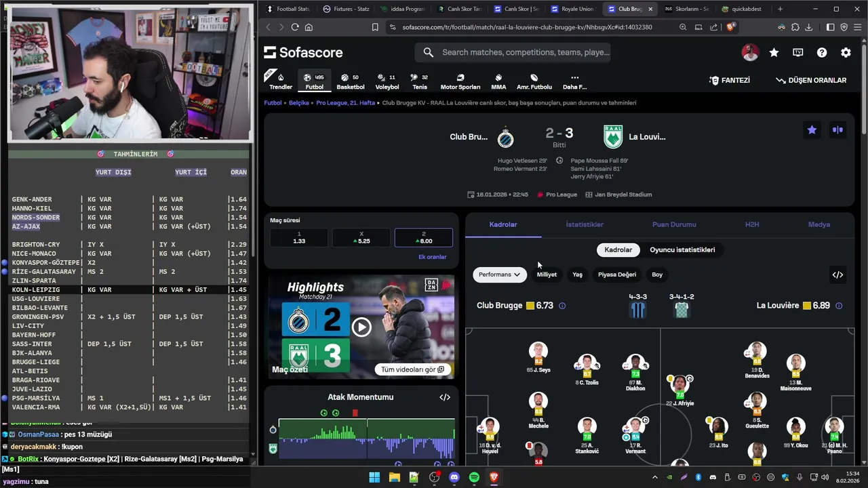Play the Highlights video
The width and height of the screenshot is (868, 488).
[361, 327]
